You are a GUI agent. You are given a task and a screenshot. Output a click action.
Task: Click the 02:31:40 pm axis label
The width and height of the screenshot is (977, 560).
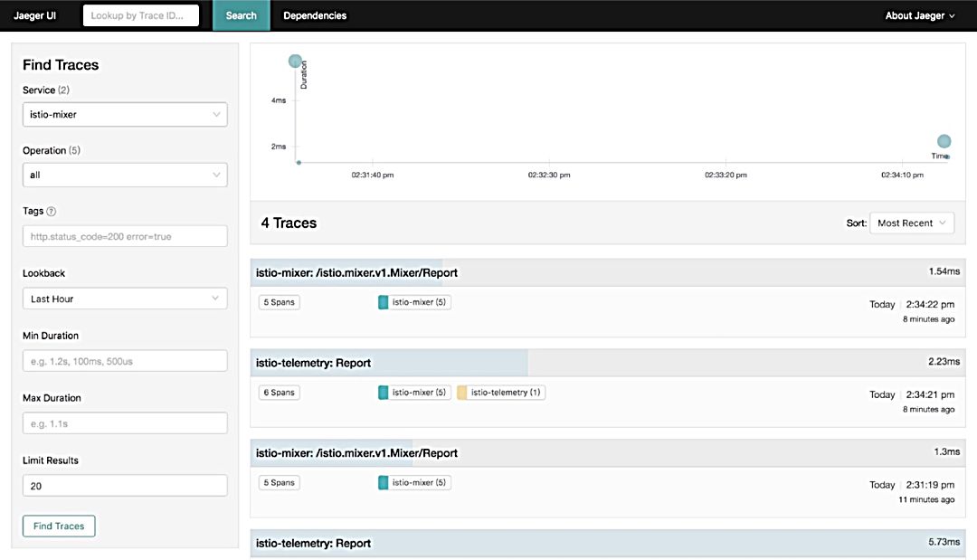tap(373, 175)
